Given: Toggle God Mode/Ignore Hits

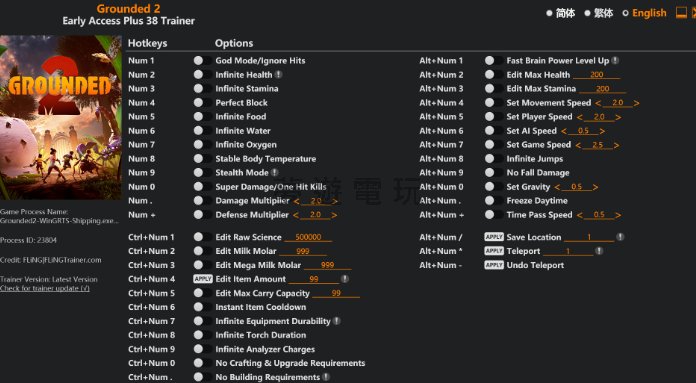Looking at the screenshot, I should click(x=202, y=60).
